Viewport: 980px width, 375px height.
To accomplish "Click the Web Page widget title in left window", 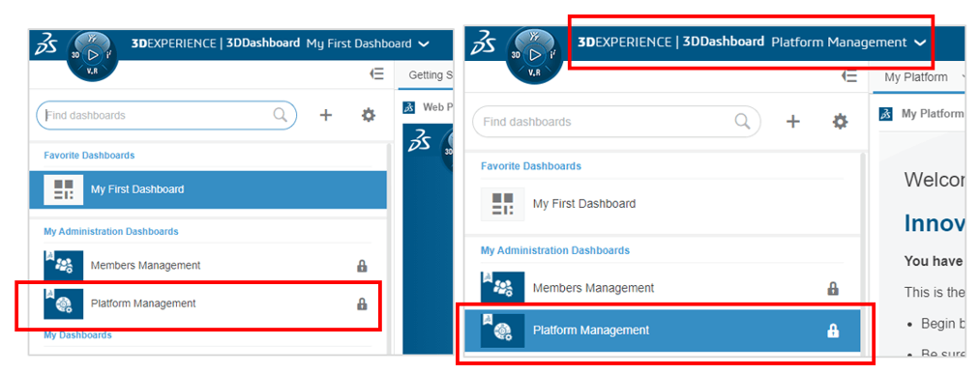I will pos(437,107).
